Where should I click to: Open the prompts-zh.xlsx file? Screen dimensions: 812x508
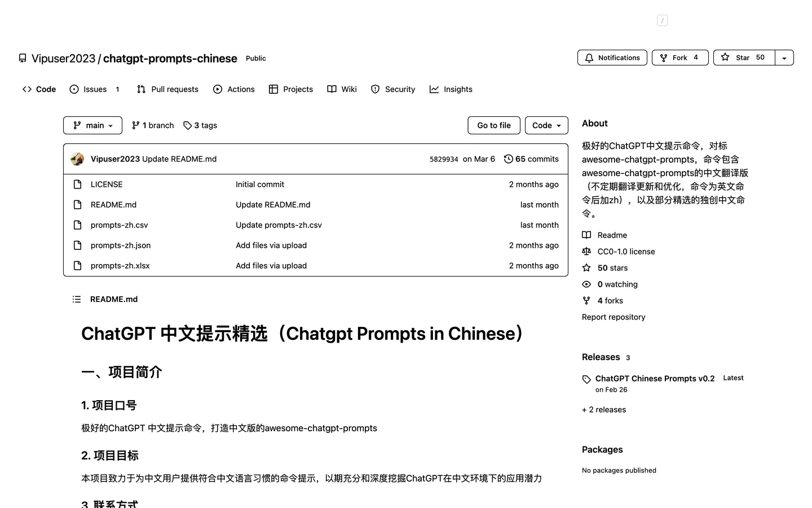tap(120, 266)
